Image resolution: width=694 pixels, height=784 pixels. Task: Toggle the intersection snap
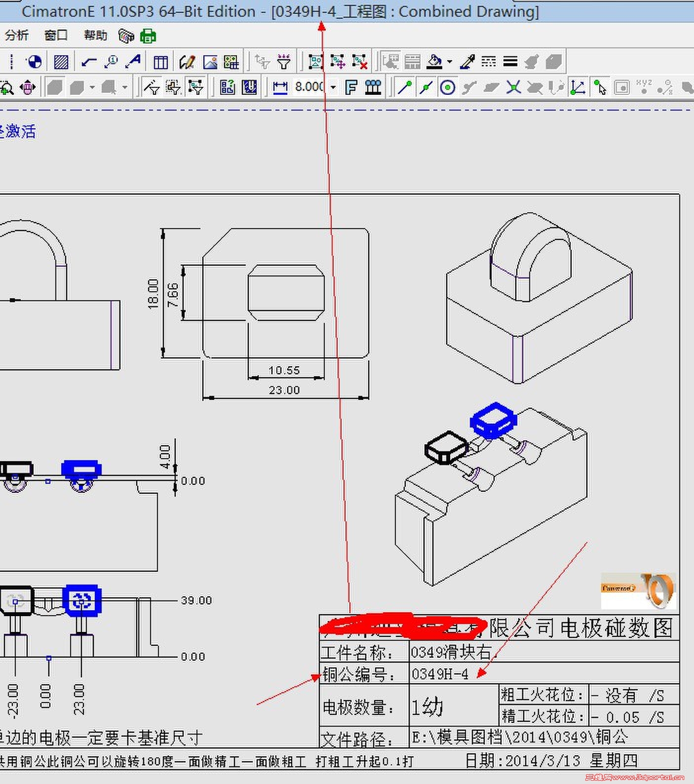pos(513,88)
